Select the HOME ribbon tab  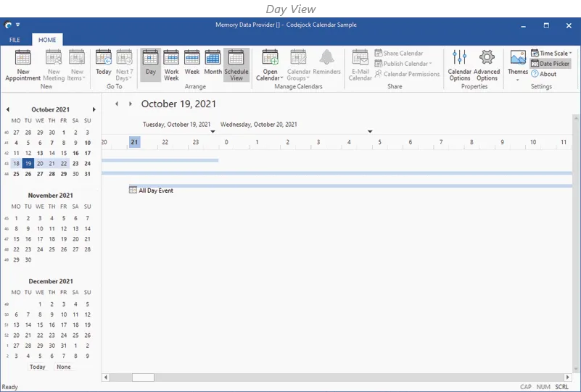(47, 40)
